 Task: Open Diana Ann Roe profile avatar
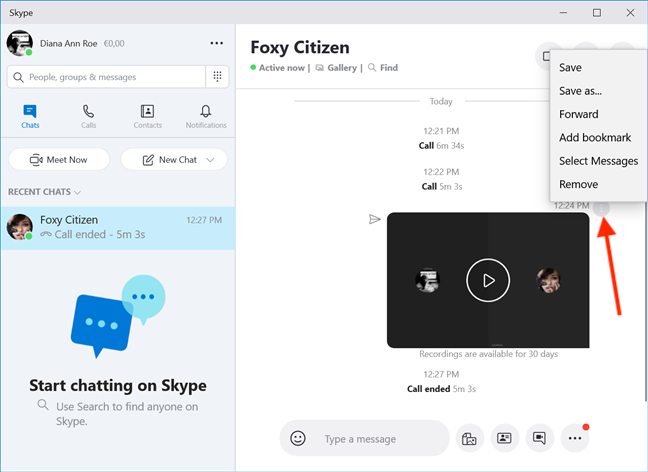pos(20,43)
